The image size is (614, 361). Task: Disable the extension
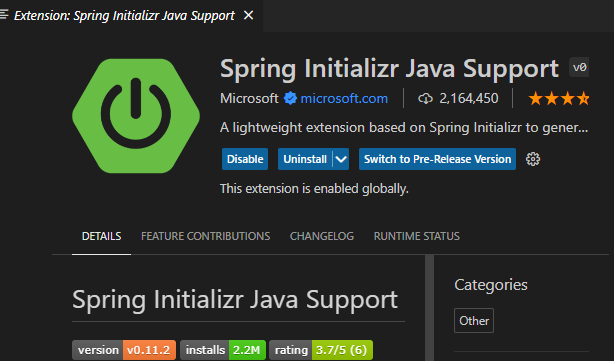(x=245, y=159)
